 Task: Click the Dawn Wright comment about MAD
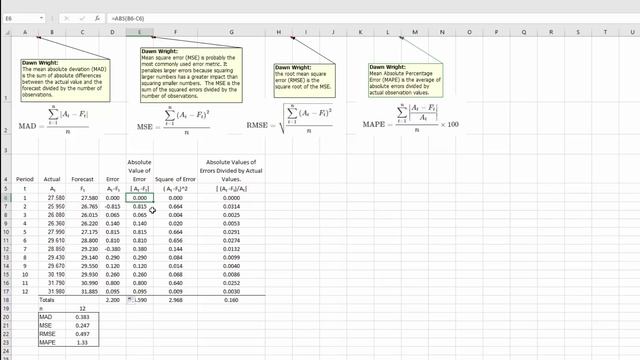(65, 80)
